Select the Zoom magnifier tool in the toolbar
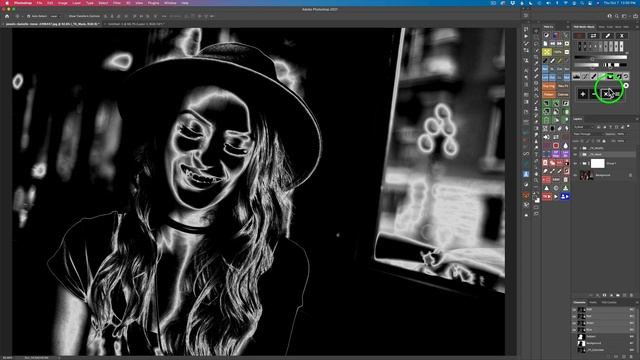640x360 pixels. [536, 180]
